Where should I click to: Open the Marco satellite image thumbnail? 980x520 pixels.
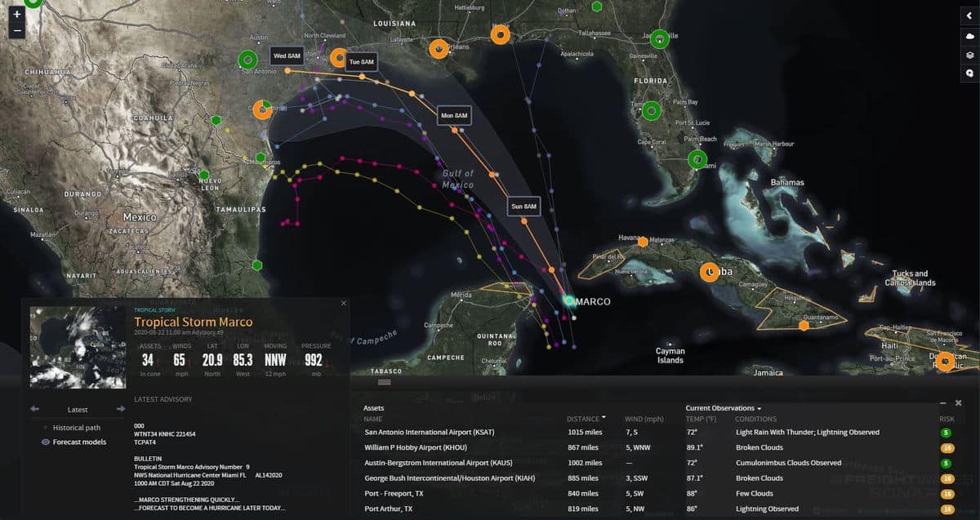tap(78, 347)
